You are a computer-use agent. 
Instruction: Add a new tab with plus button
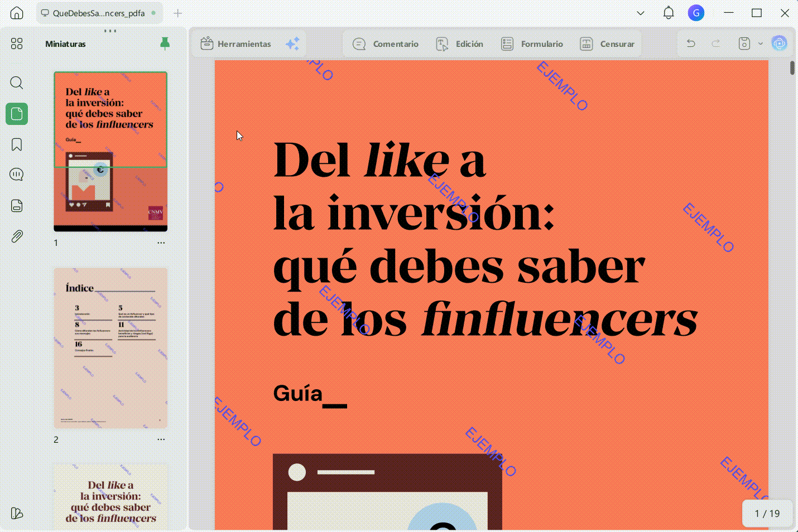(x=177, y=13)
